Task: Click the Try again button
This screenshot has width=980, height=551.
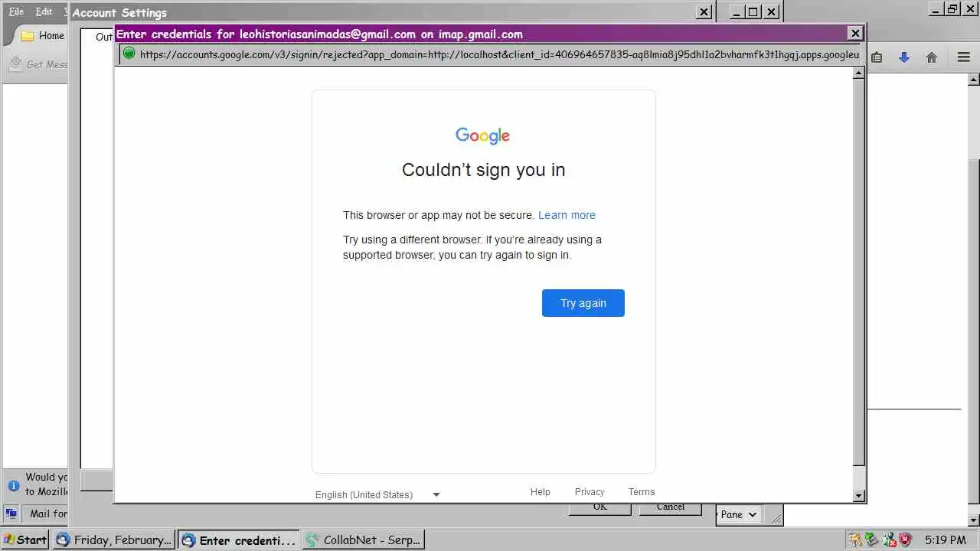Action: coord(583,303)
